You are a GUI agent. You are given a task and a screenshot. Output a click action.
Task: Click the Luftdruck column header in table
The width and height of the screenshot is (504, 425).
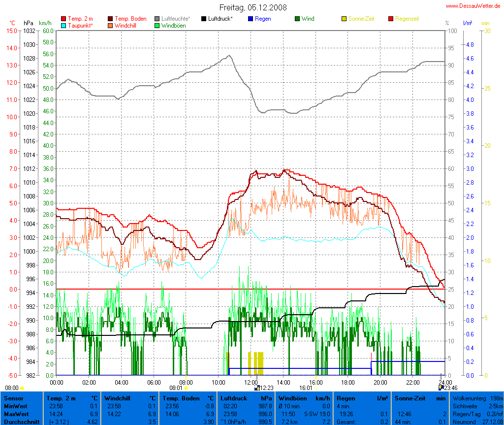tap(232, 398)
